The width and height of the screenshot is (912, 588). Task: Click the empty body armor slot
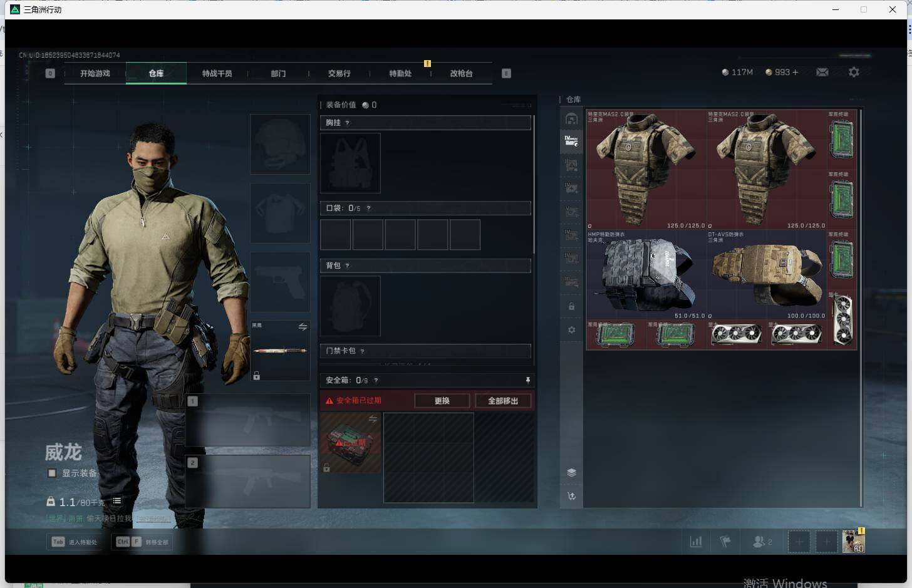(x=280, y=213)
